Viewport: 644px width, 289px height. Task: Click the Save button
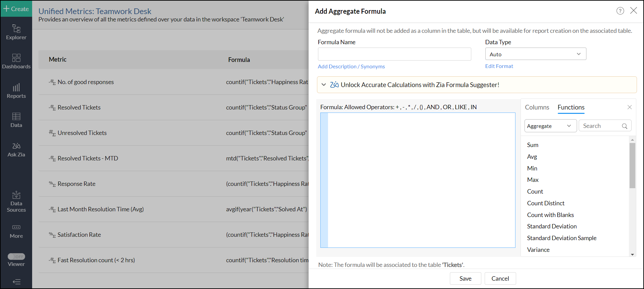pos(465,278)
